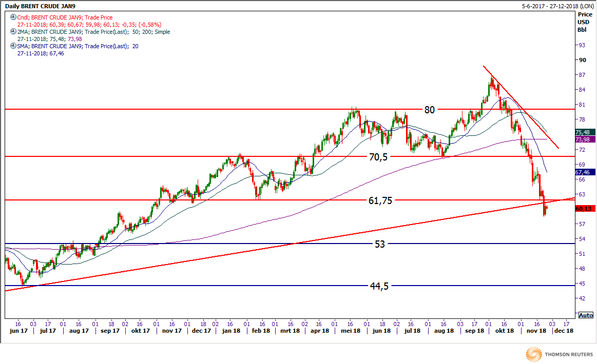
Task: Click the 57 price axis value
Action: coord(582,224)
